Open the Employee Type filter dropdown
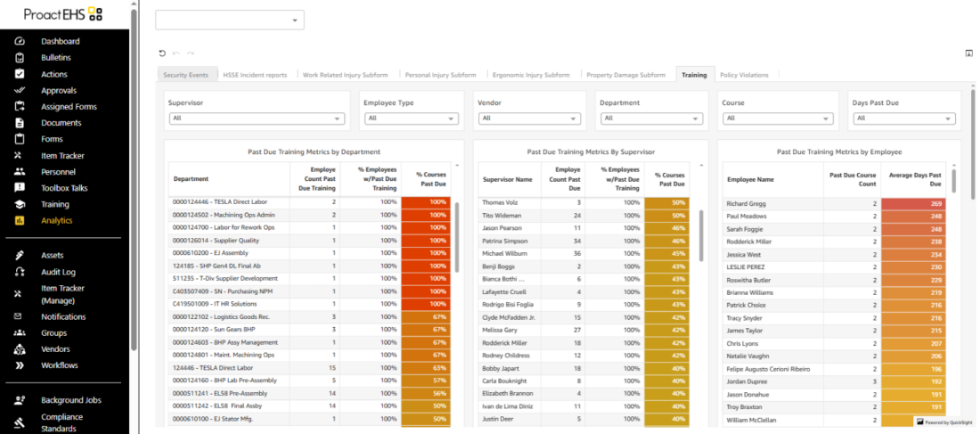The width and height of the screenshot is (980, 434). [x=412, y=119]
